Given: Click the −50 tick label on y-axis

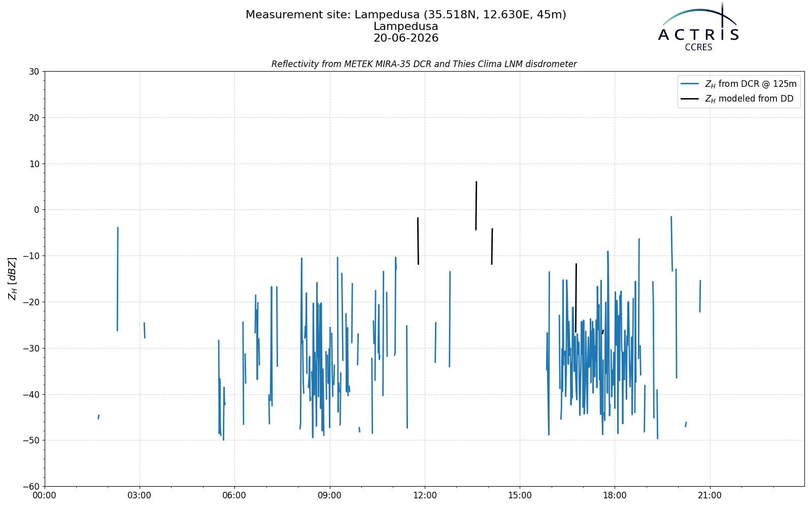Looking at the screenshot, I should (x=30, y=440).
